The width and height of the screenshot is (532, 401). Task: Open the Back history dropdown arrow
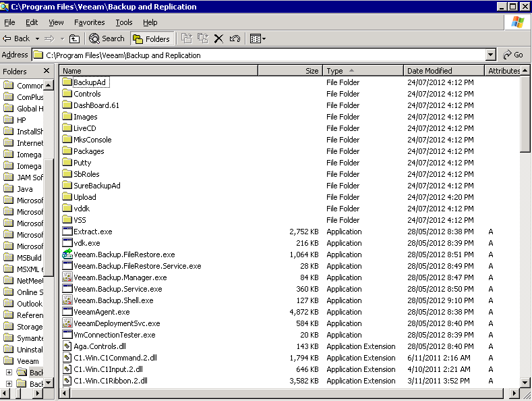click(x=37, y=38)
